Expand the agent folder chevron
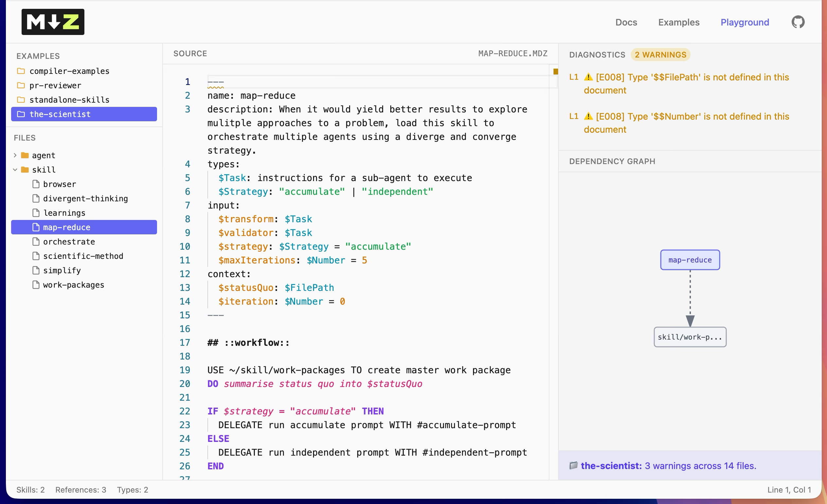Viewport: 827px width, 504px height. point(15,155)
